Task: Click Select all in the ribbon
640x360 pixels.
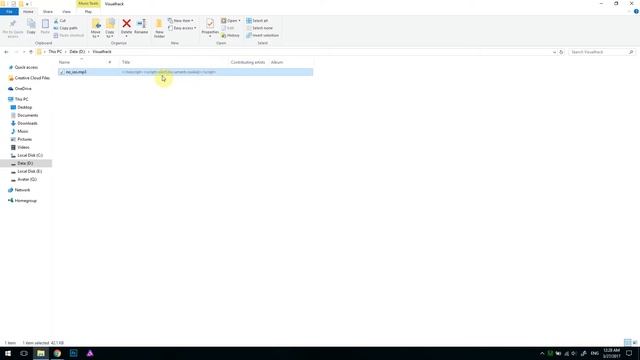Action: (257, 20)
